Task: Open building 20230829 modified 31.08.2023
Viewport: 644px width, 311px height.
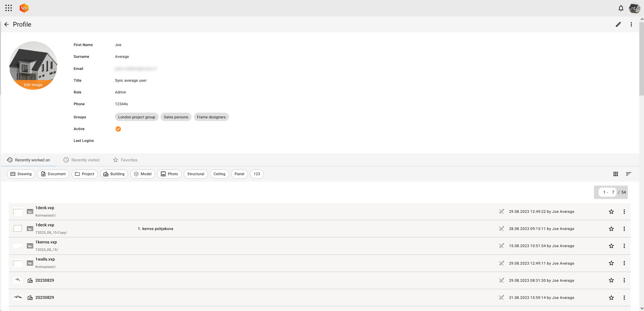Action: tap(45, 298)
